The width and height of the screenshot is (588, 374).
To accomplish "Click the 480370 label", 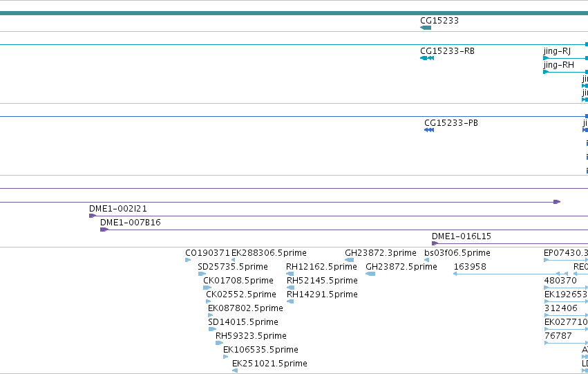I will click(x=560, y=281).
